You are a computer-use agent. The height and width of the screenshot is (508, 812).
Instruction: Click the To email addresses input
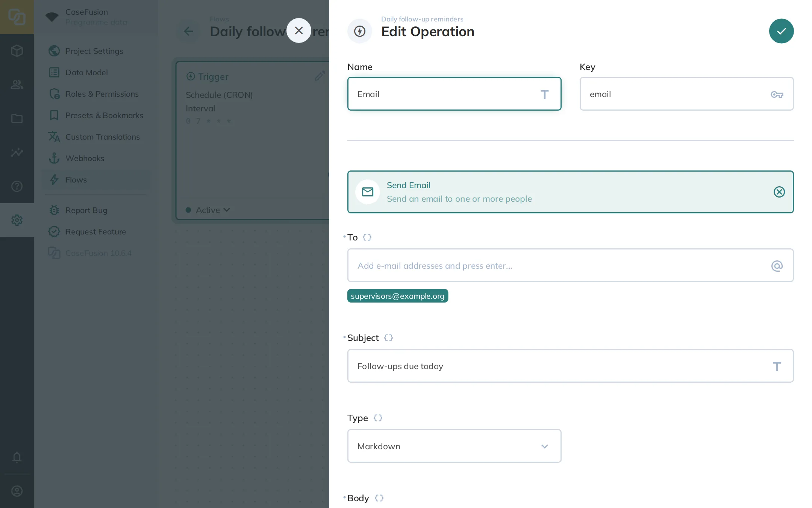[570, 265]
